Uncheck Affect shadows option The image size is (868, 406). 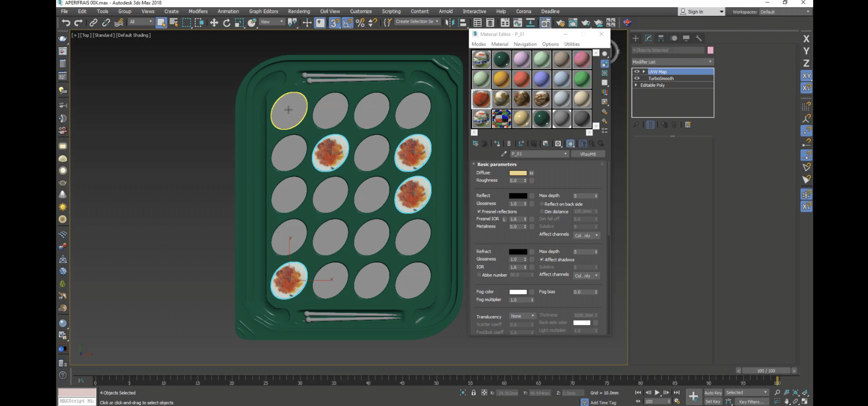542,260
